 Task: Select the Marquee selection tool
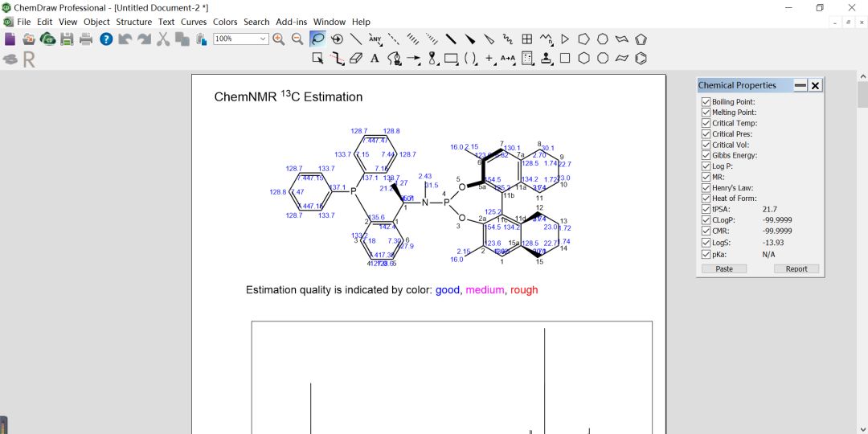[x=317, y=58]
